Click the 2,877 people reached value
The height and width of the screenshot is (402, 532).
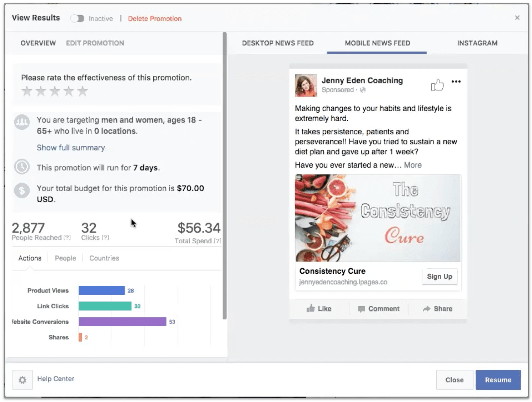(28, 228)
